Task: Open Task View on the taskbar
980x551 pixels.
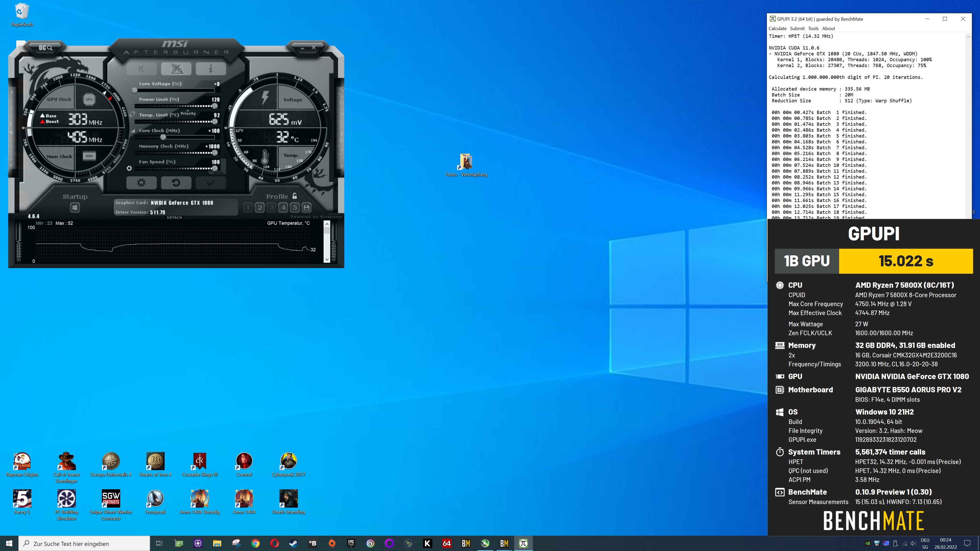Action: click(x=160, y=543)
